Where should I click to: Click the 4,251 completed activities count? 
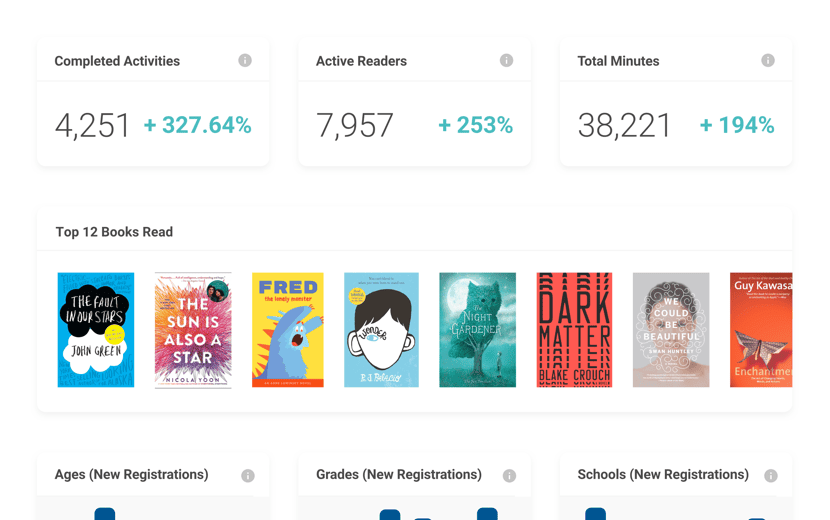pos(93,126)
